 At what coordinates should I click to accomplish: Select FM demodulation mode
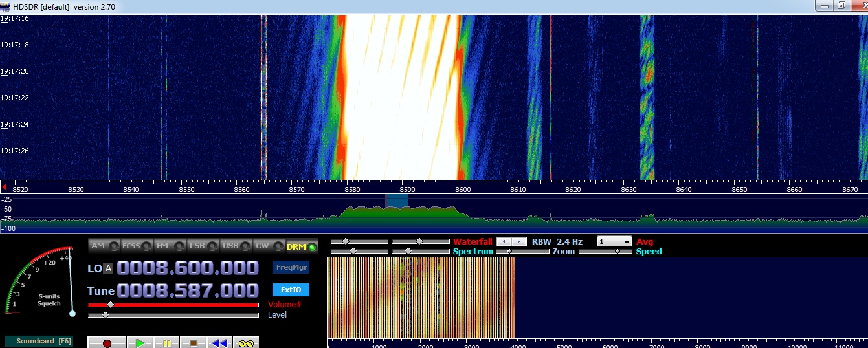click(170, 246)
